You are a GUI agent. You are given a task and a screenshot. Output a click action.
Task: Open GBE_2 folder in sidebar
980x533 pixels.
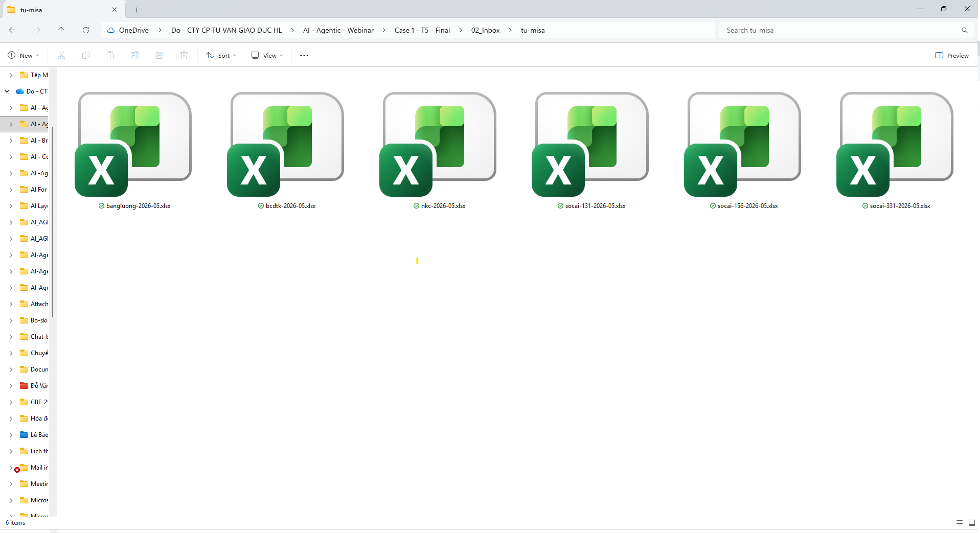[34, 402]
